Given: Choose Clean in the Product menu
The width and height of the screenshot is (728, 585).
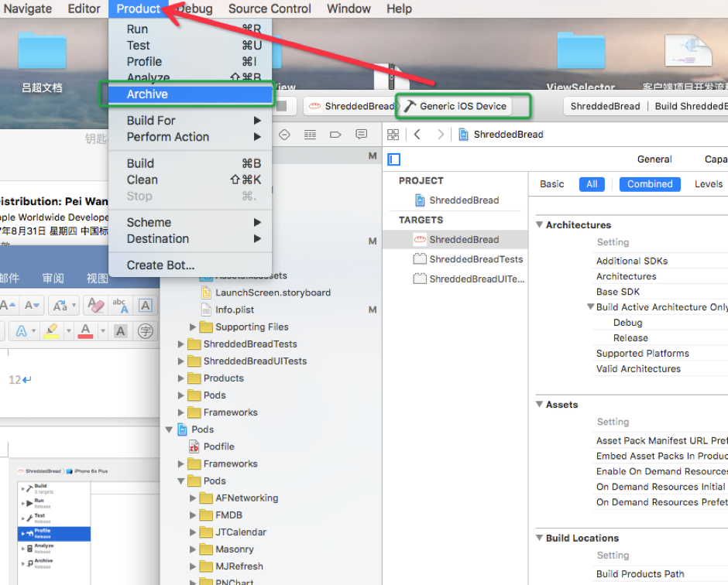Looking at the screenshot, I should click(190, 180).
